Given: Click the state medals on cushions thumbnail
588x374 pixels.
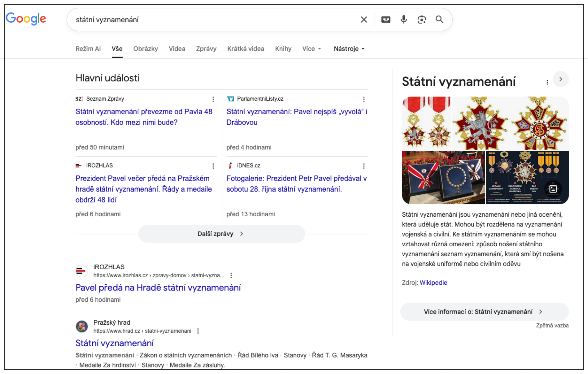Looking at the screenshot, I should (443, 177).
